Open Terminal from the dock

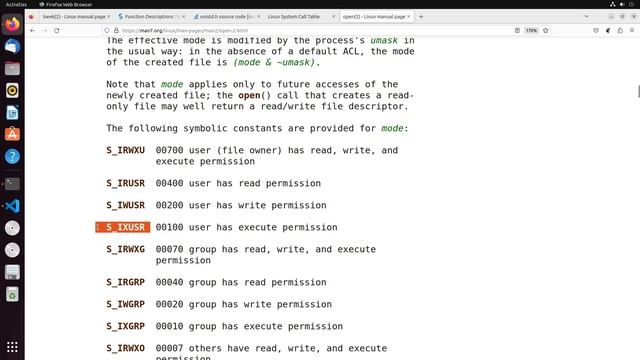coord(12,184)
